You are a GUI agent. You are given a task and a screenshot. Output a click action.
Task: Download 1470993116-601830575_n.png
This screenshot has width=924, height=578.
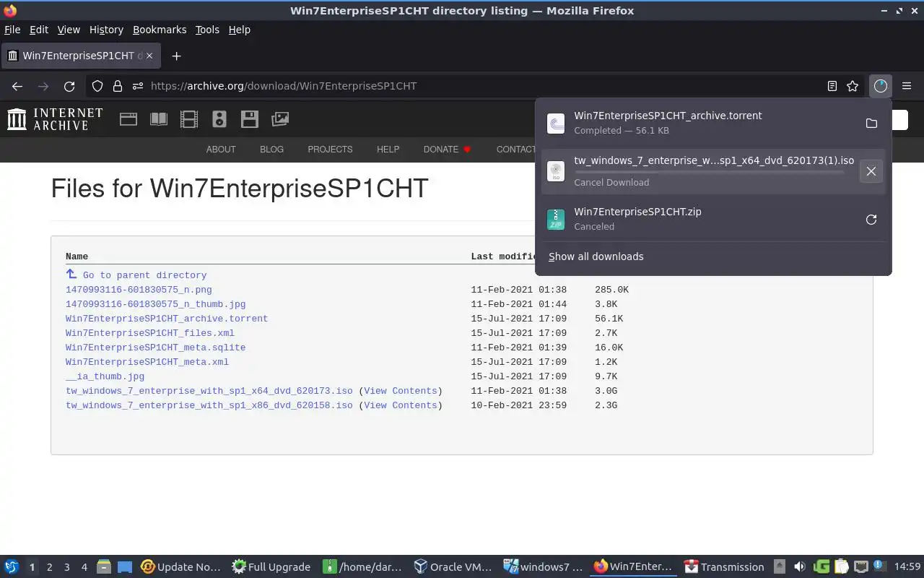coord(139,290)
